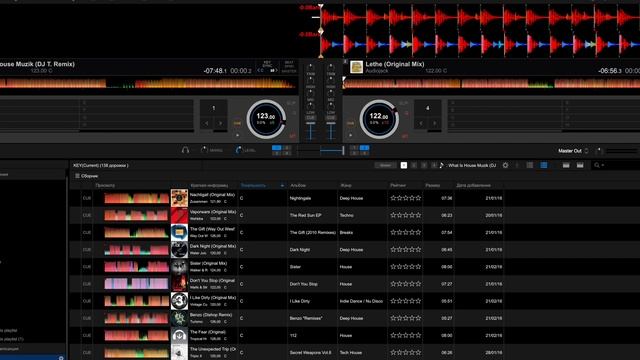
Task: Switch to the blue artwork list view
Action: coord(544,165)
